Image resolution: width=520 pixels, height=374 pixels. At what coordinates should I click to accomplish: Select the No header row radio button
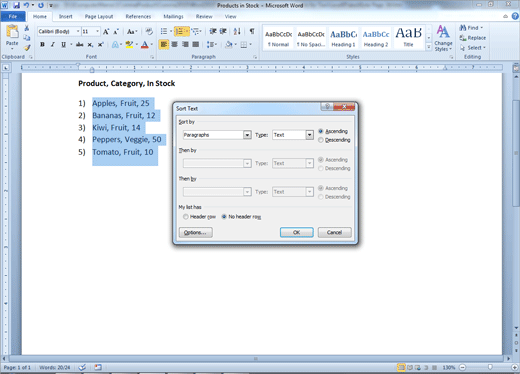(224, 217)
